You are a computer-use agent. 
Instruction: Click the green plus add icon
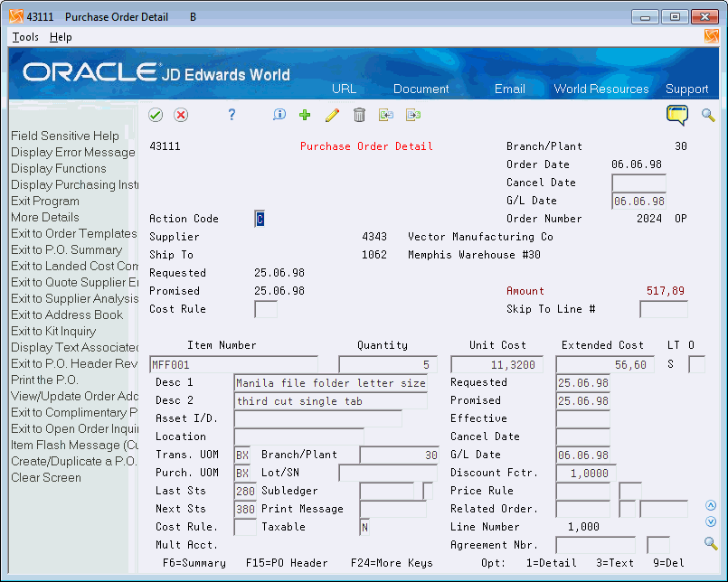tap(305, 115)
